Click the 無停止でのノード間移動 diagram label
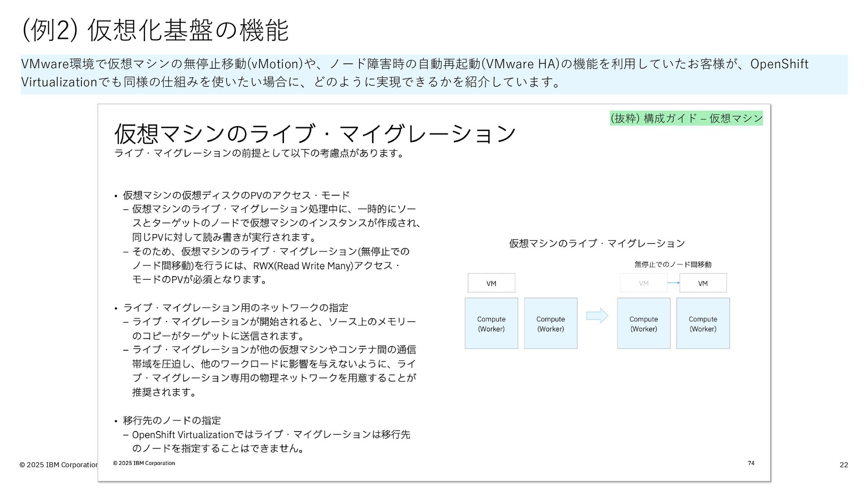Screen dimensions: 868x488 [672, 264]
